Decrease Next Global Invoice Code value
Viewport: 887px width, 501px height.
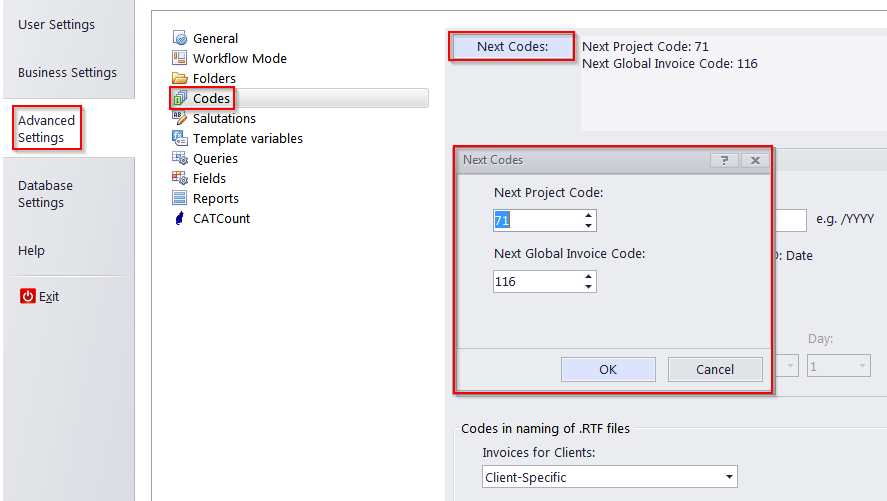[588, 287]
